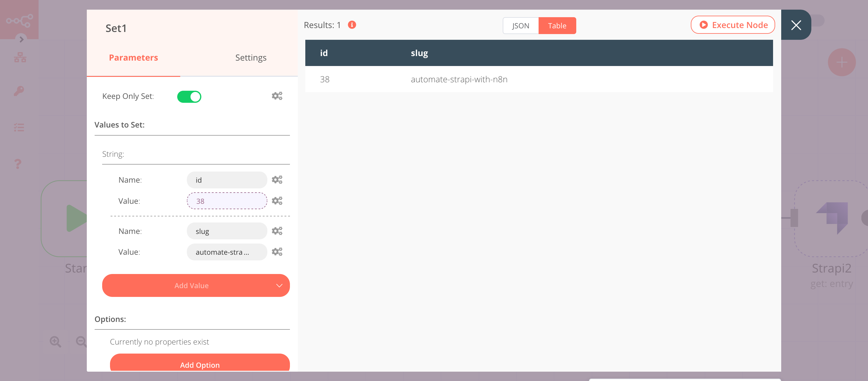Disable the Keep Only Set toggle
Screen dimensions: 868x381
(x=189, y=96)
